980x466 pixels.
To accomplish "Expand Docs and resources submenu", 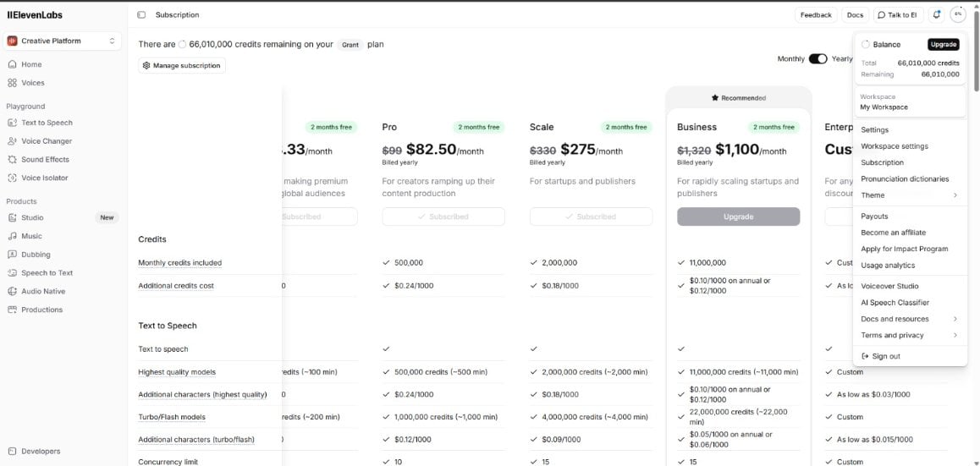I will click(910, 319).
